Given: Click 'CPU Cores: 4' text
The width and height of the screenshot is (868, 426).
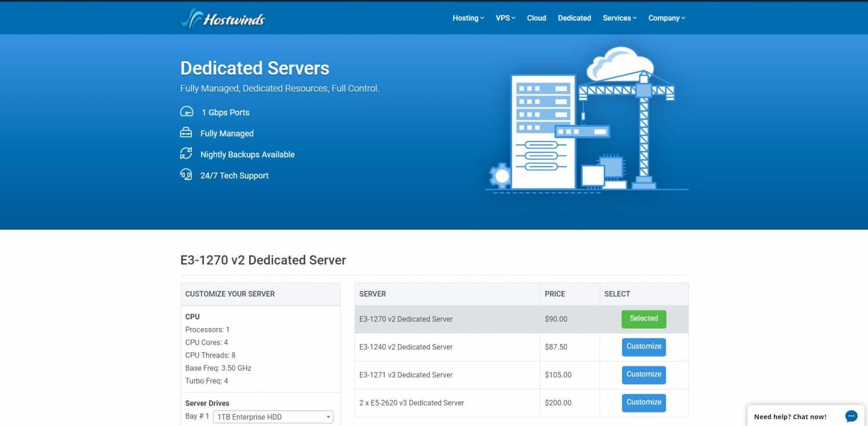Looking at the screenshot, I should (206, 342).
